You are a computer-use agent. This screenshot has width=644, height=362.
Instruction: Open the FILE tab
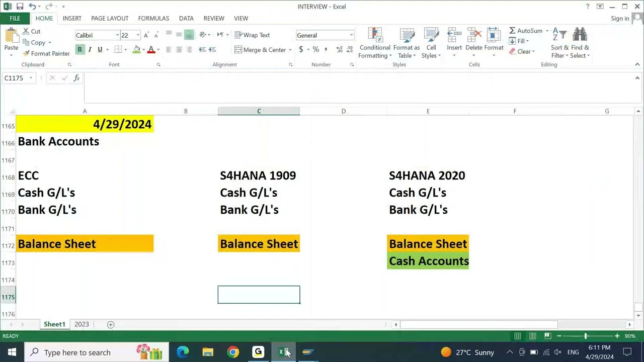15,18
